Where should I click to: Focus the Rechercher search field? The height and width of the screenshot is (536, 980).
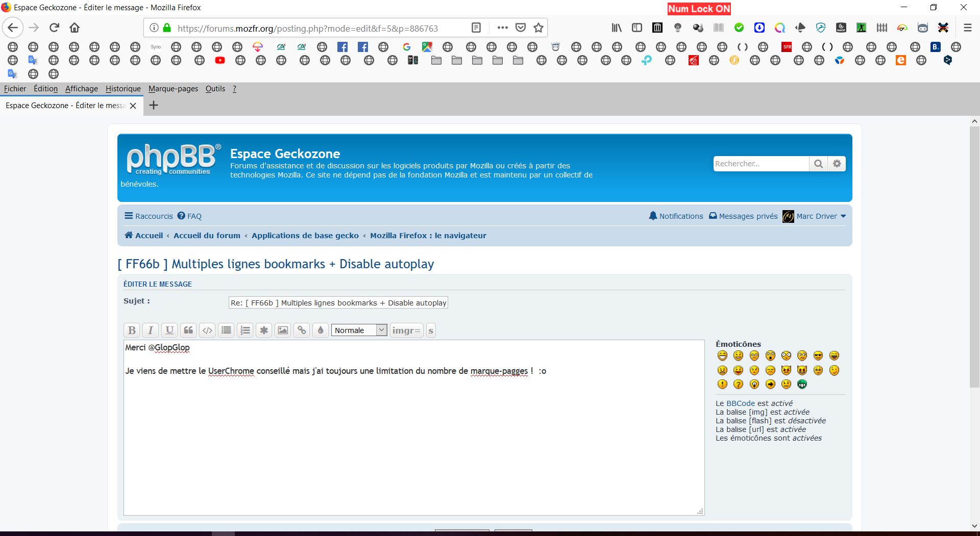761,164
